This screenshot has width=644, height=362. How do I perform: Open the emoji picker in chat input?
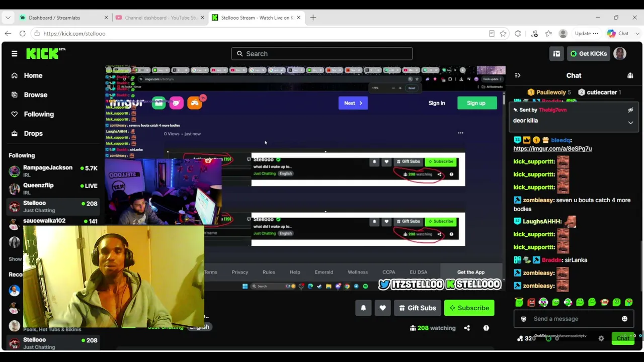click(624, 319)
